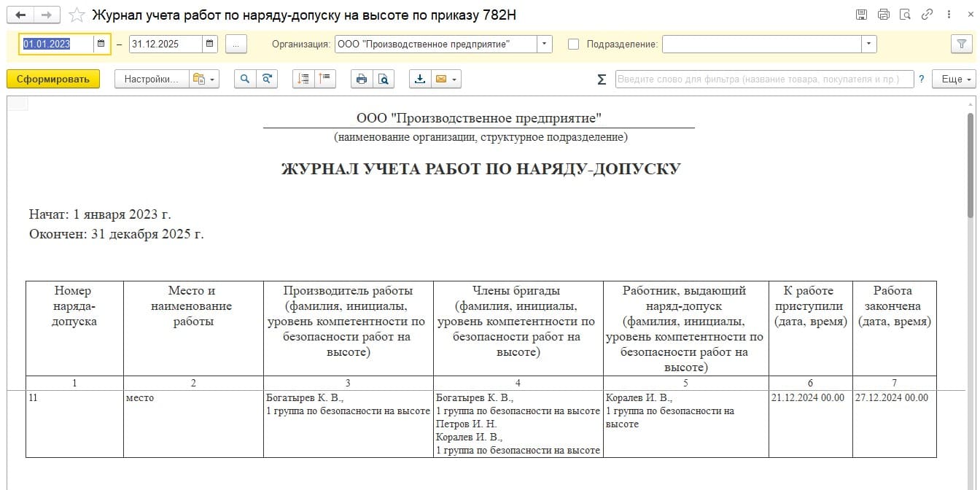Select the 'Работник, выдающий наряд-допуск' column header

coord(685,329)
